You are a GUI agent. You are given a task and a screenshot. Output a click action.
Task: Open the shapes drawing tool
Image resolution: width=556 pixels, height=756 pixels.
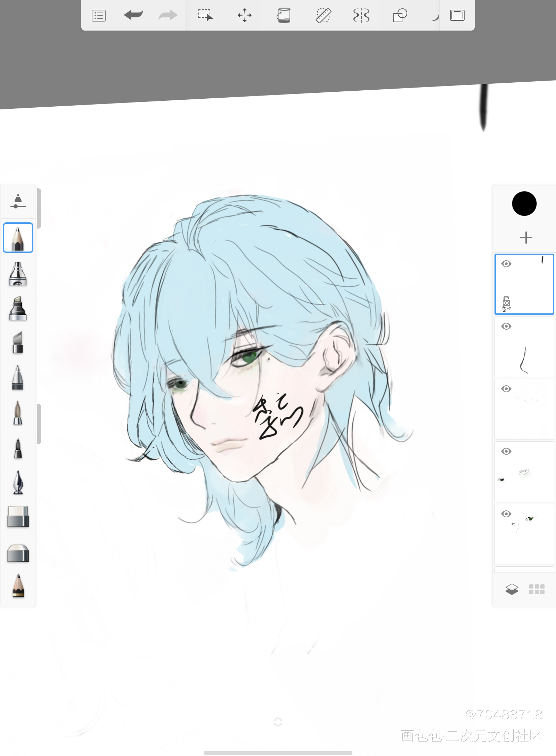click(400, 16)
